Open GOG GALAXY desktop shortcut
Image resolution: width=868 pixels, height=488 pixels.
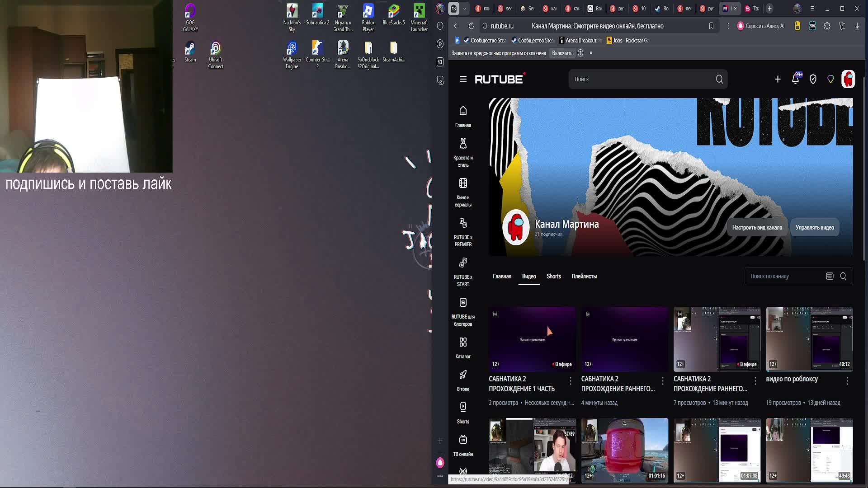(x=190, y=18)
